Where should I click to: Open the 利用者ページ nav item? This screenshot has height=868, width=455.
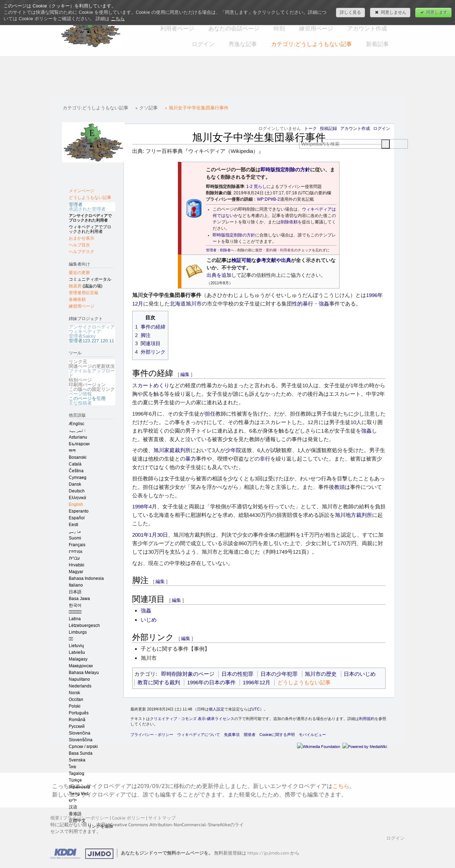tap(177, 29)
